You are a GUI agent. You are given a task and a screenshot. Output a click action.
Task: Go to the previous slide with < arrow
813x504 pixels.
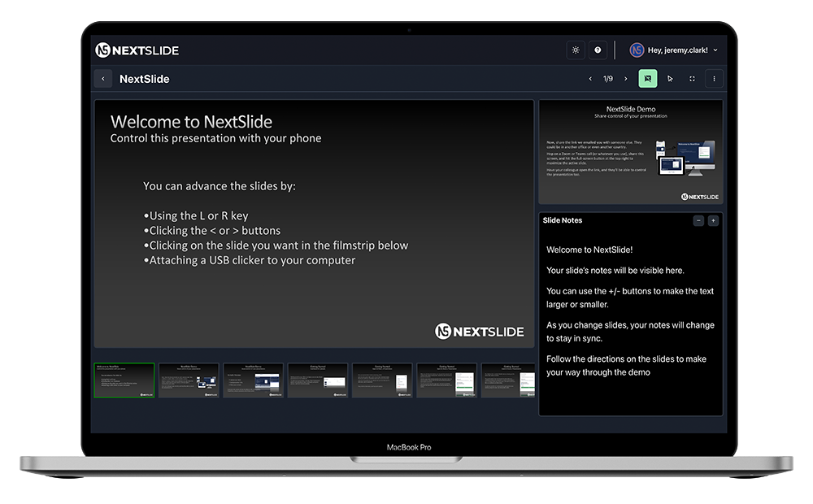point(590,79)
